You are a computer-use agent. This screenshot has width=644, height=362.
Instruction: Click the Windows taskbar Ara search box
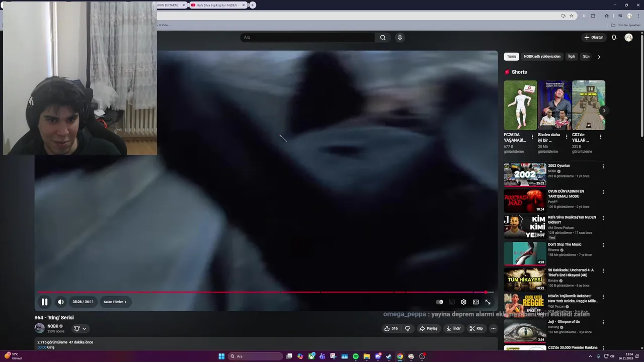coord(255,356)
